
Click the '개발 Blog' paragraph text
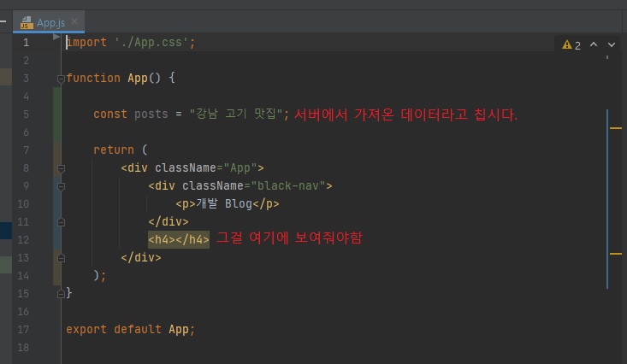pos(224,203)
